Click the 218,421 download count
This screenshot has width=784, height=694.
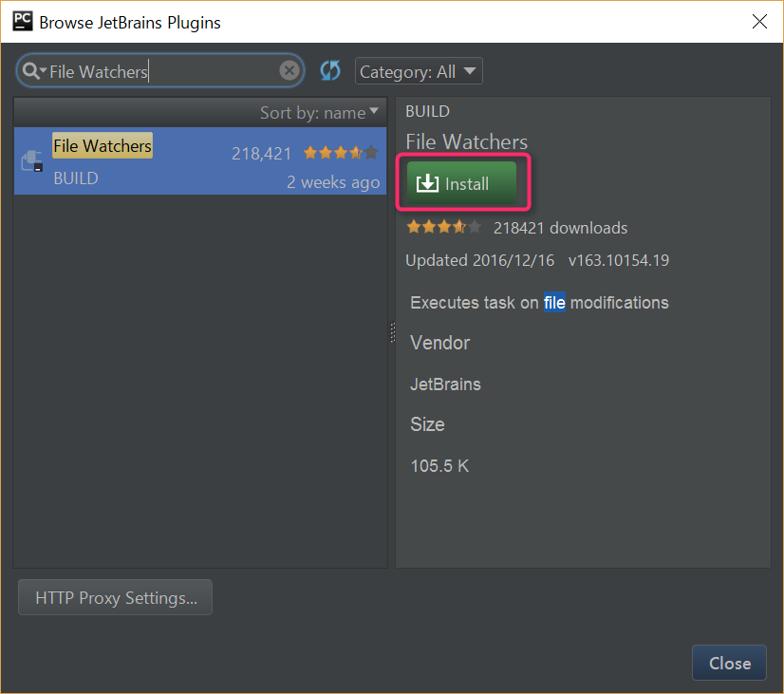(x=261, y=154)
